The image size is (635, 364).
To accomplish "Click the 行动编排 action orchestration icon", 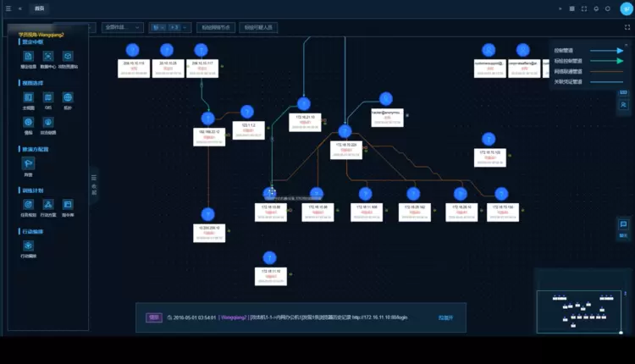I will click(28, 246).
